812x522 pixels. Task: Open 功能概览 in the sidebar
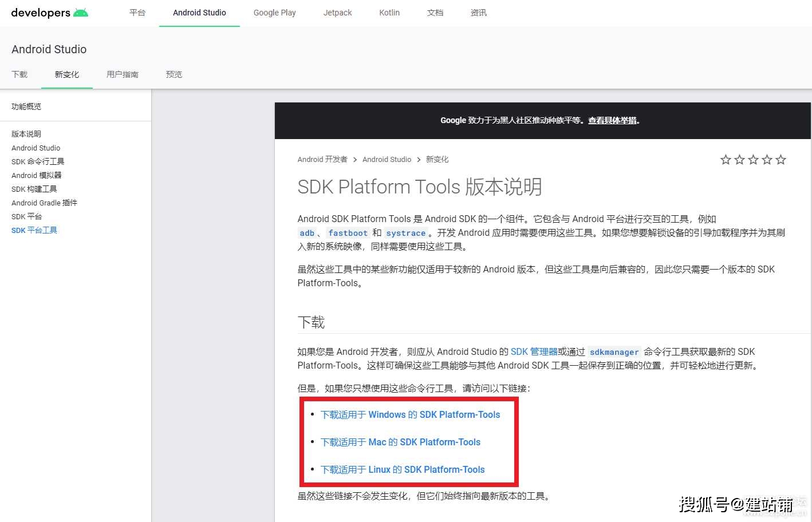26,106
